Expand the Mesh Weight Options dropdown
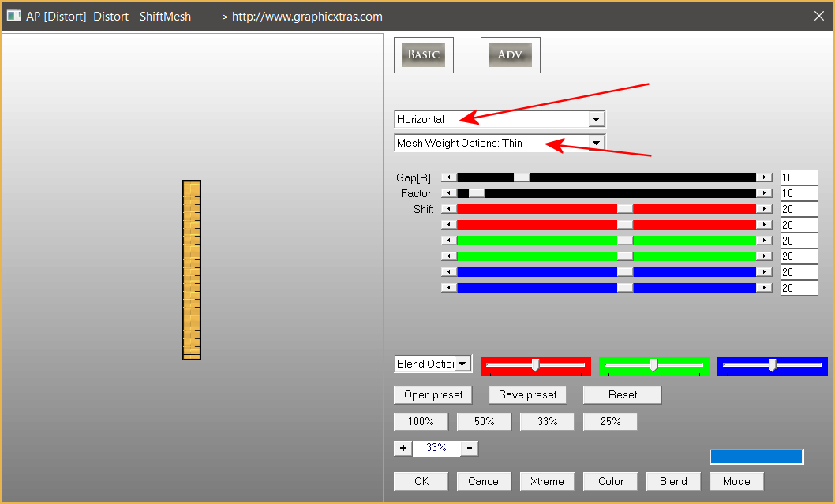 tap(597, 143)
